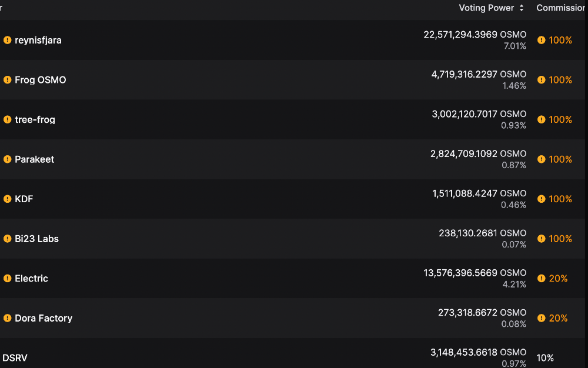Click the warning icon beside KDF
Image resolution: width=588 pixels, height=368 pixels.
coord(7,199)
